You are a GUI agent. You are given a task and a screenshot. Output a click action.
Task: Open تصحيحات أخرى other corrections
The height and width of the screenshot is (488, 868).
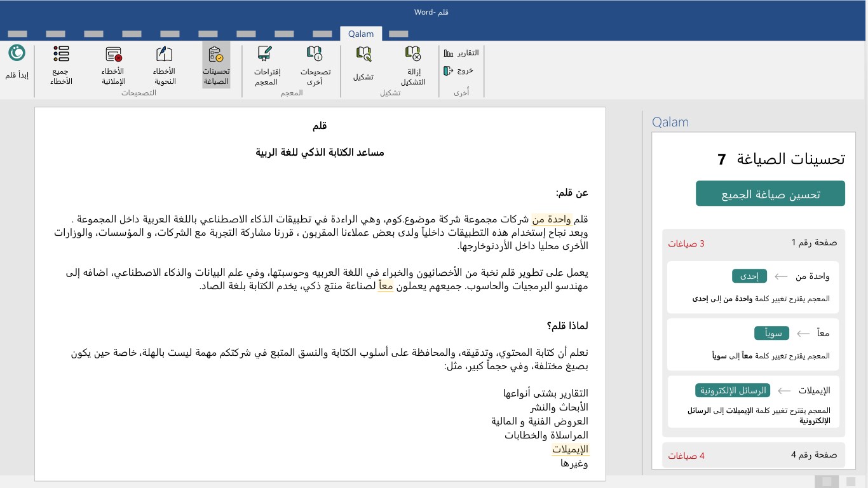tap(315, 65)
